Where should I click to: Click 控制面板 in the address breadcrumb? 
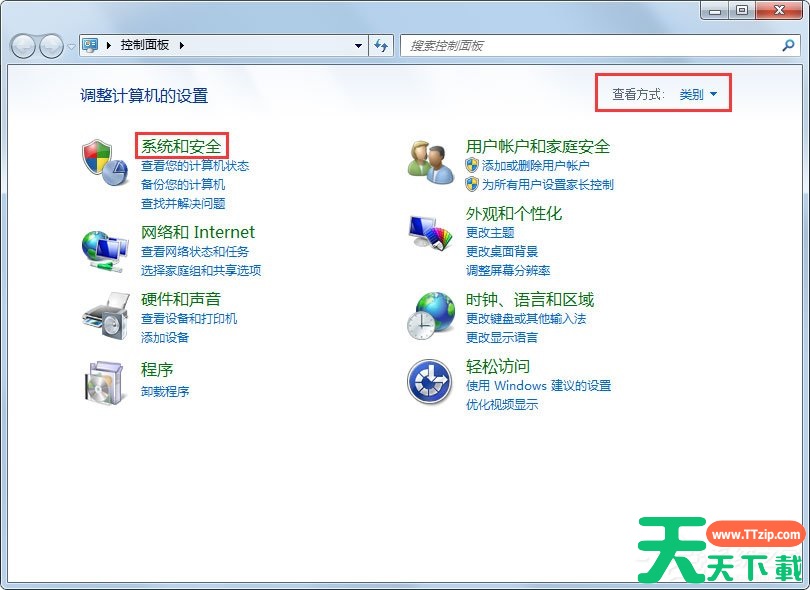pyautogui.click(x=145, y=45)
